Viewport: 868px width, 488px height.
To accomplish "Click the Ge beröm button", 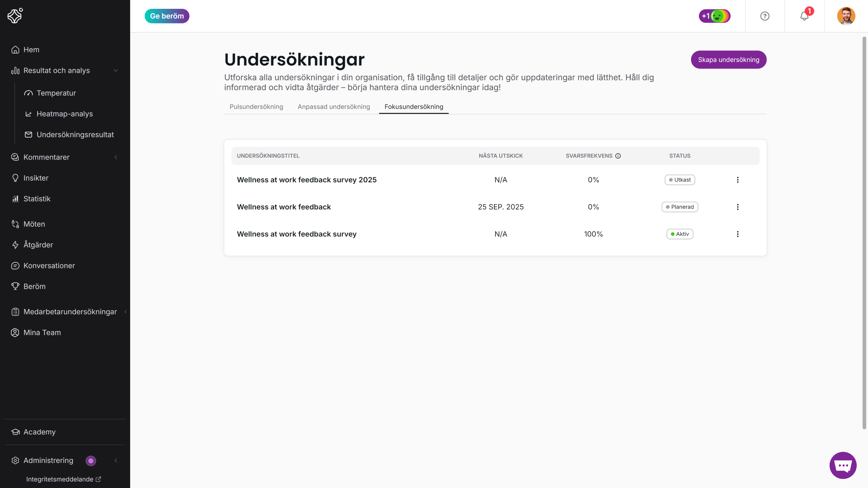I will (x=167, y=16).
